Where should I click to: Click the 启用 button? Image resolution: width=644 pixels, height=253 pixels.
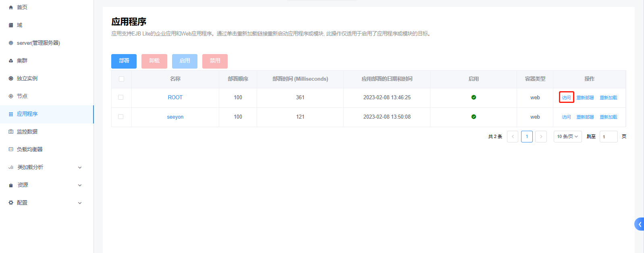point(185,61)
